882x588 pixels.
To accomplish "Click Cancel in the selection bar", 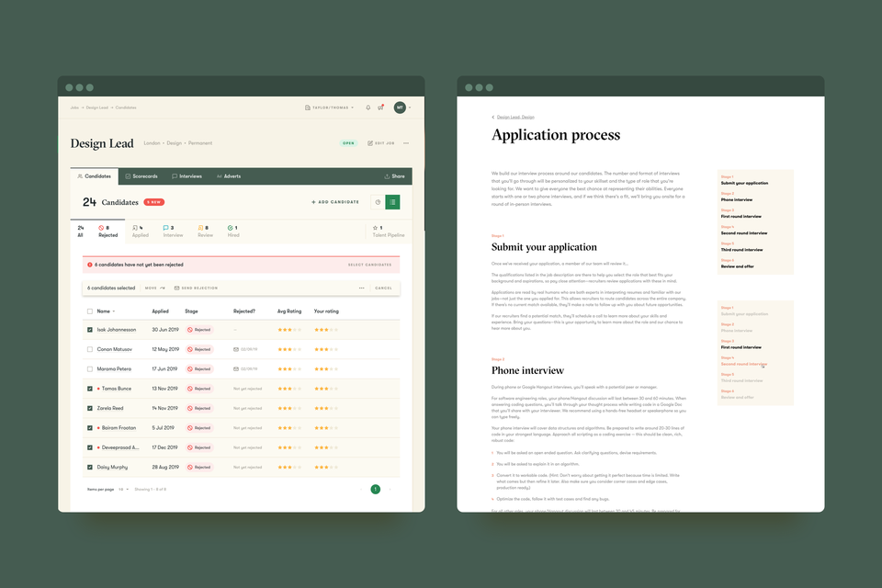I will 384,288.
